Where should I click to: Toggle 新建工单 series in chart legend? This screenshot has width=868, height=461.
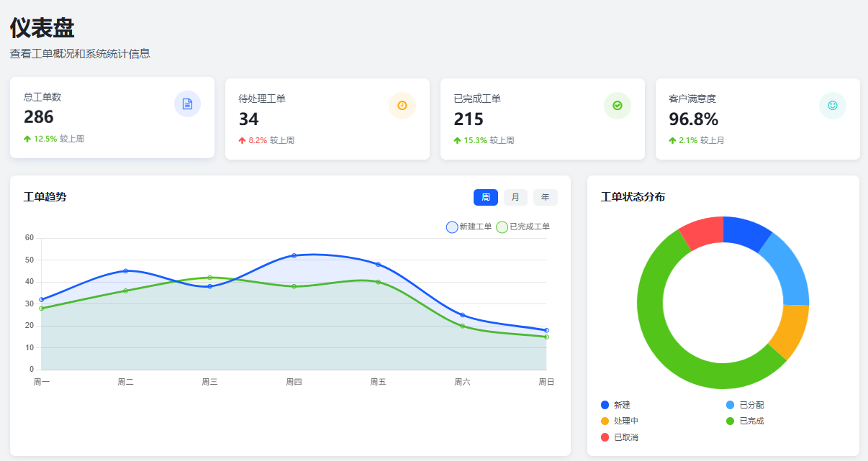(469, 227)
